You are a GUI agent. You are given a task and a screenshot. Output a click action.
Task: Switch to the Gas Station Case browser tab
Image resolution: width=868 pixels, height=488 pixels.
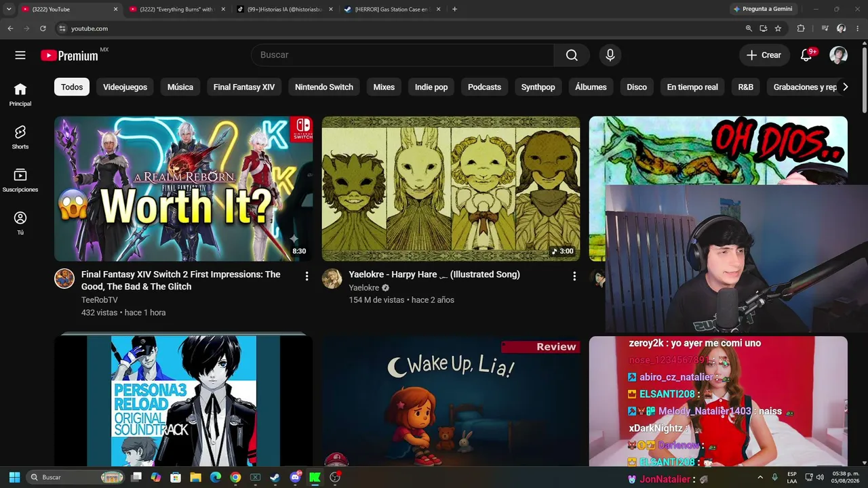(x=392, y=9)
